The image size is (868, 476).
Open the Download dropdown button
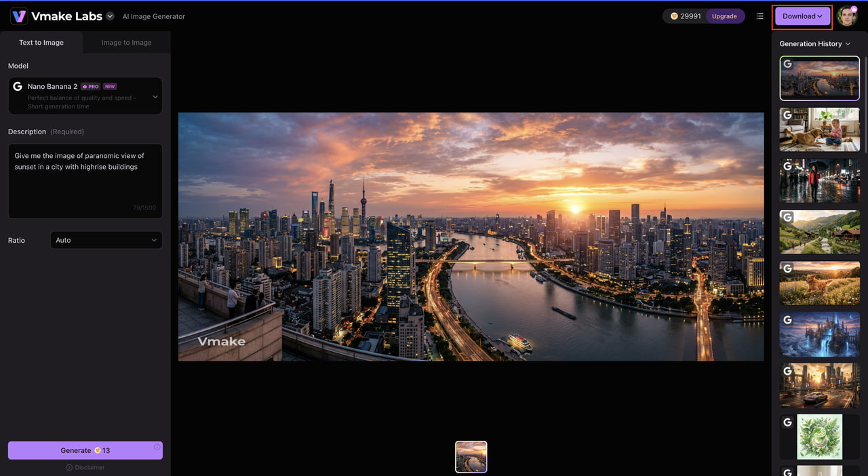pos(803,16)
